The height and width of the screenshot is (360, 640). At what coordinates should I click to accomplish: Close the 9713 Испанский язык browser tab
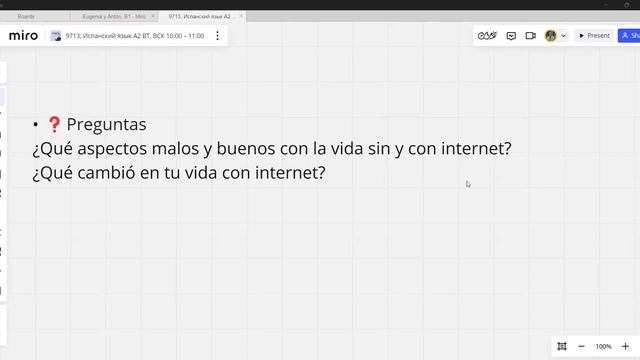click(x=241, y=16)
